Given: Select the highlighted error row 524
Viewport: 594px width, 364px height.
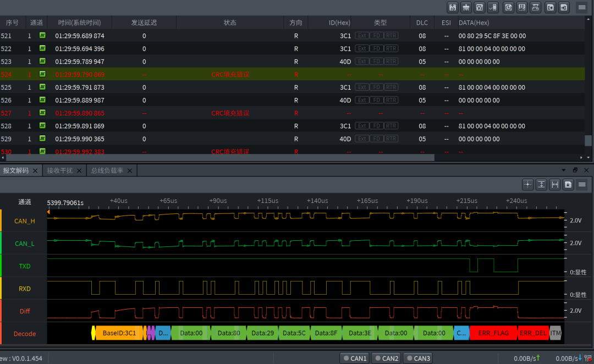Looking at the screenshot, I should pyautogui.click(x=293, y=74).
